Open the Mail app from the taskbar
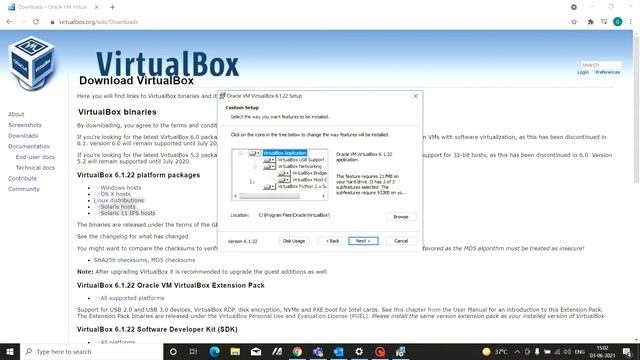 [256, 351]
